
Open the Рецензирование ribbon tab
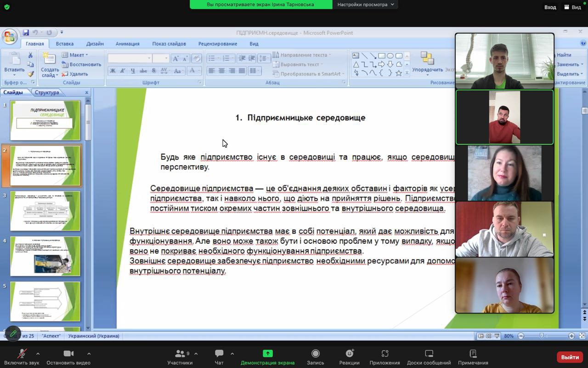218,44
